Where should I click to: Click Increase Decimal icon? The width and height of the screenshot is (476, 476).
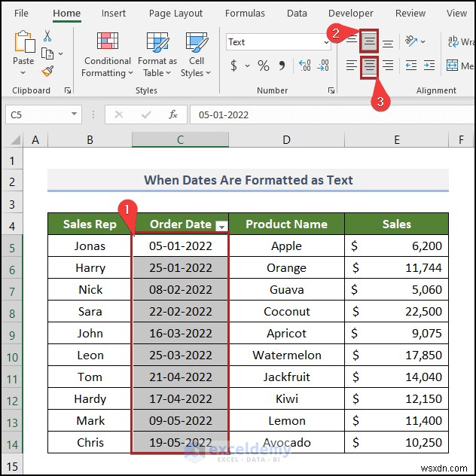click(x=304, y=66)
